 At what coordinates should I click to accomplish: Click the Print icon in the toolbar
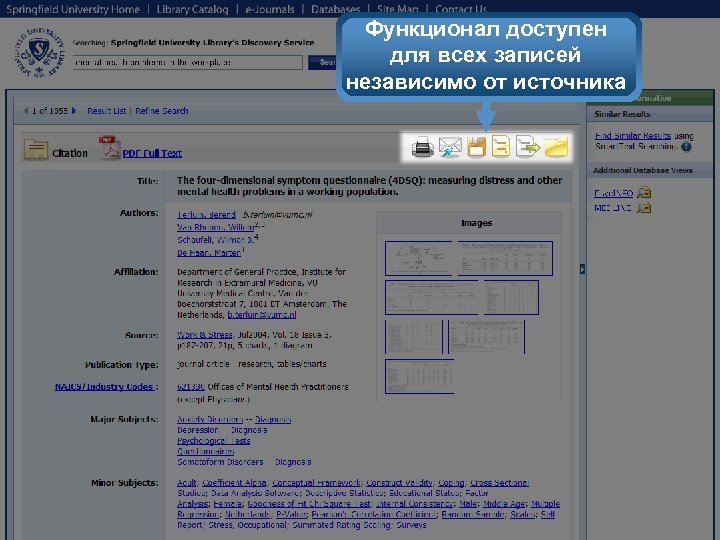[422, 147]
